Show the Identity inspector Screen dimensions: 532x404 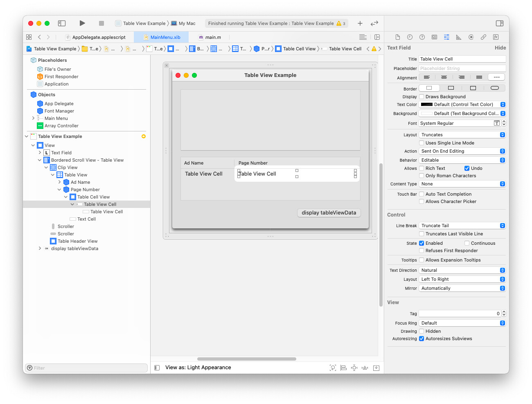[x=435, y=37]
